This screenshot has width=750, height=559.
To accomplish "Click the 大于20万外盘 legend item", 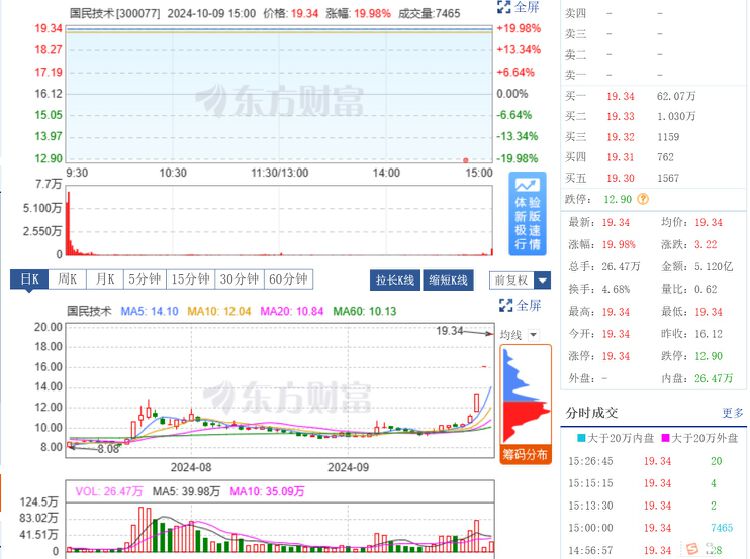I will pyautogui.click(x=700, y=438).
